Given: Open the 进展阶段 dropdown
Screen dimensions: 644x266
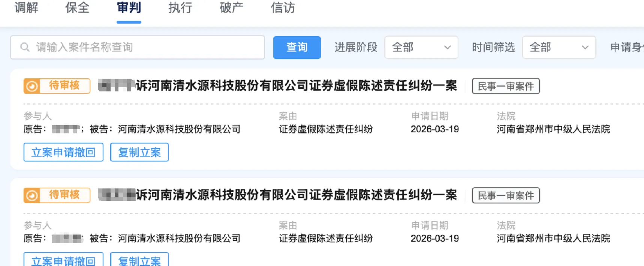Looking at the screenshot, I should tap(421, 47).
